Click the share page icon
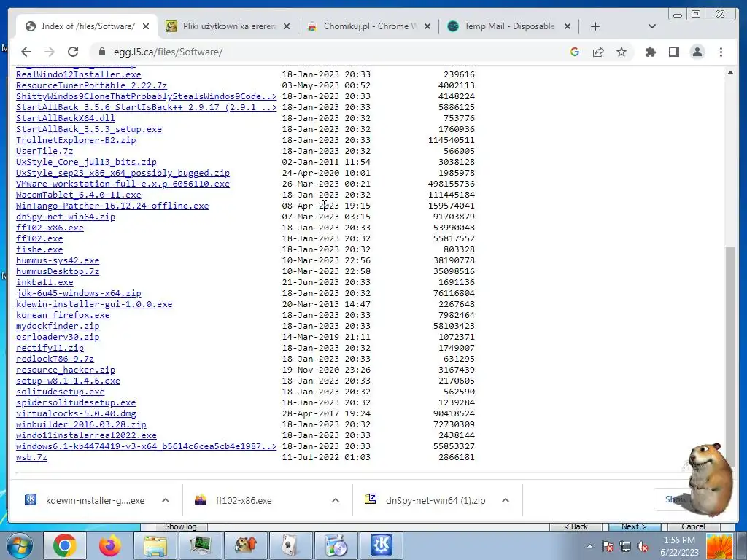This screenshot has height=560, width=747. tap(598, 52)
